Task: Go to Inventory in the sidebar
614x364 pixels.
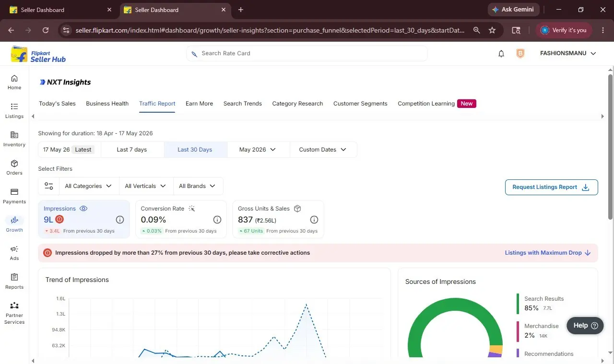Action: [x=14, y=139]
